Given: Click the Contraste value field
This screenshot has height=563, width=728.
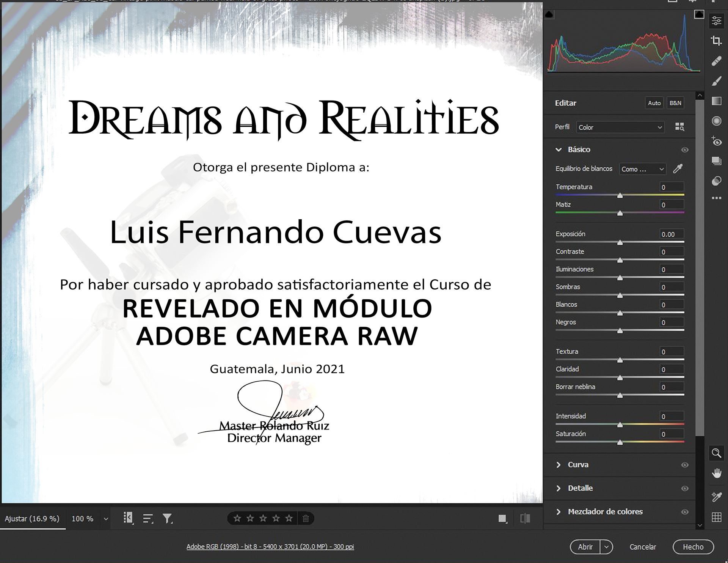Looking at the screenshot, I should [672, 252].
